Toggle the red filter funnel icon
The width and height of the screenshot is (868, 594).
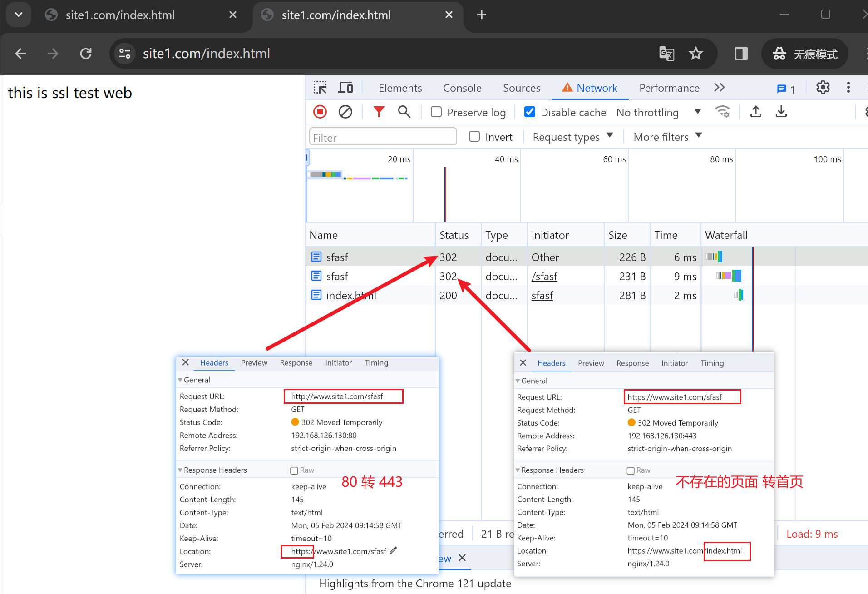pos(379,112)
